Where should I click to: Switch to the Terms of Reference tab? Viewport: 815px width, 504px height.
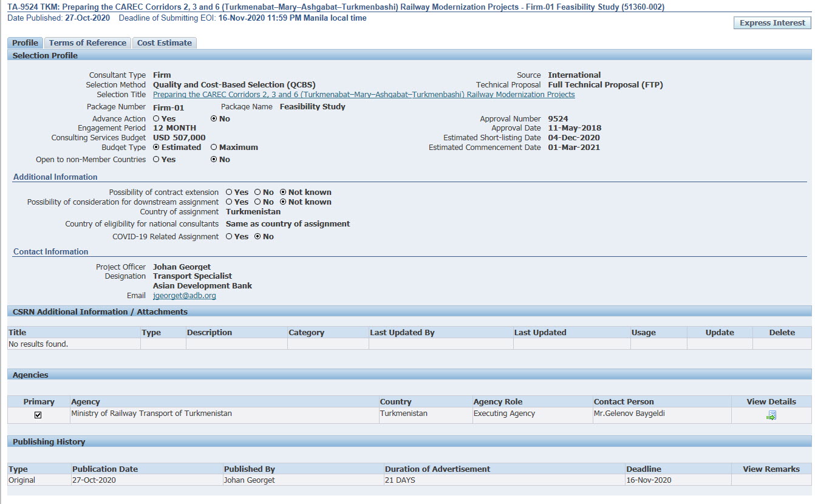coord(87,43)
